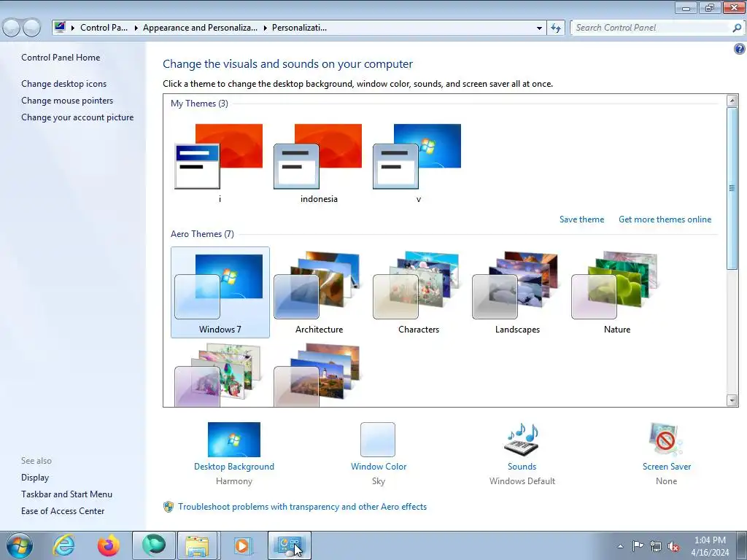Expand the address bar history dropdown

point(539,28)
